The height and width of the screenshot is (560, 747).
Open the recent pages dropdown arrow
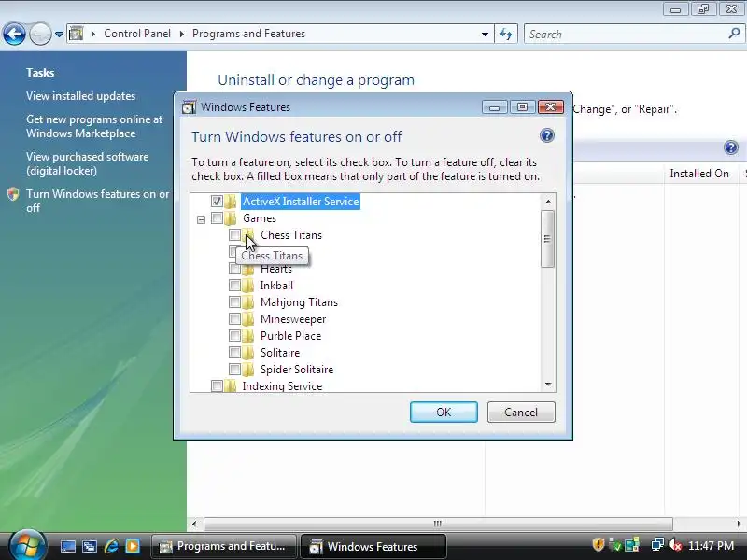(59, 35)
